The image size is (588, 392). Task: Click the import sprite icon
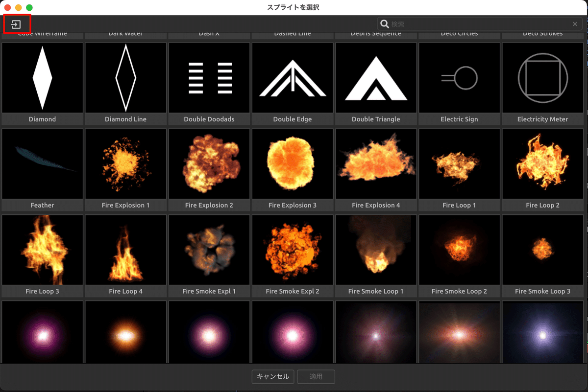click(17, 23)
